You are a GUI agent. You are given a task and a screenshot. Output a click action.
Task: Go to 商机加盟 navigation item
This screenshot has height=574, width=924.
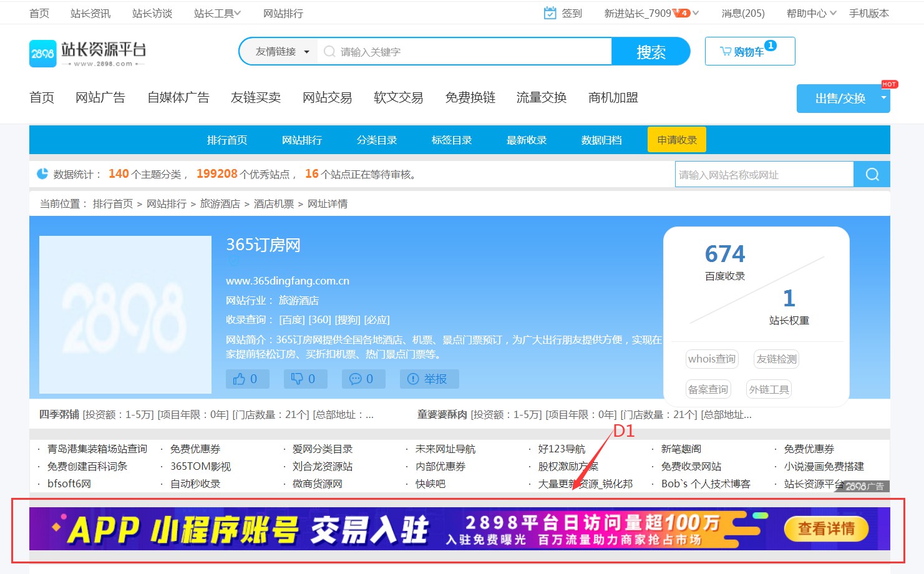coord(613,97)
